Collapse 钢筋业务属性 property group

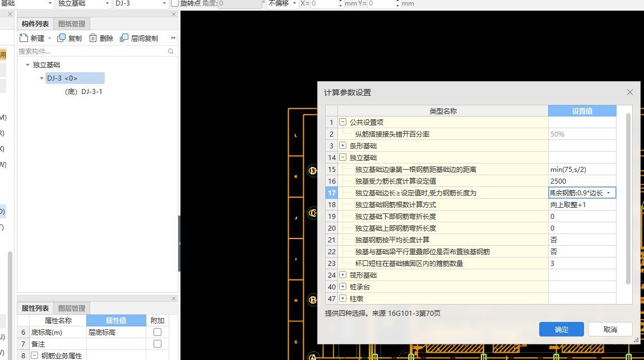click(35, 356)
